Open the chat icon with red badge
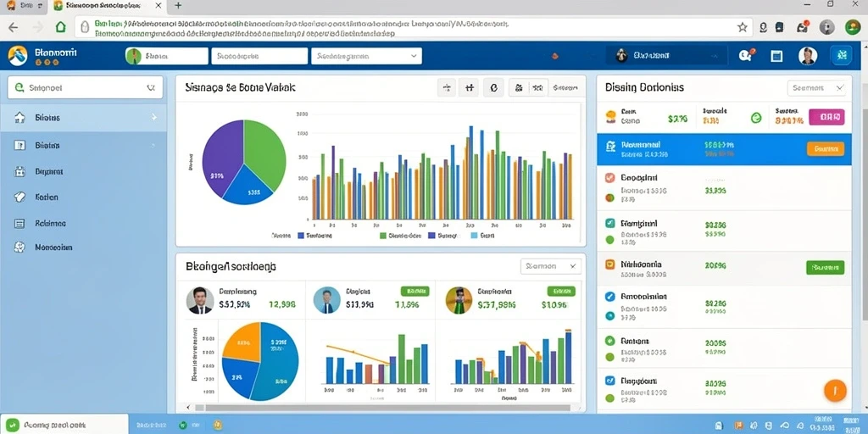868x434 pixels. coord(746,55)
